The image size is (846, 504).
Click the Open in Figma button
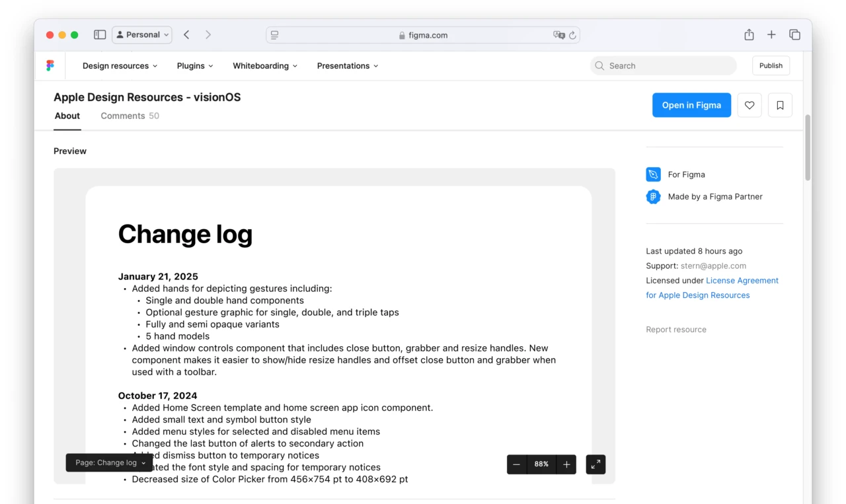(x=691, y=105)
